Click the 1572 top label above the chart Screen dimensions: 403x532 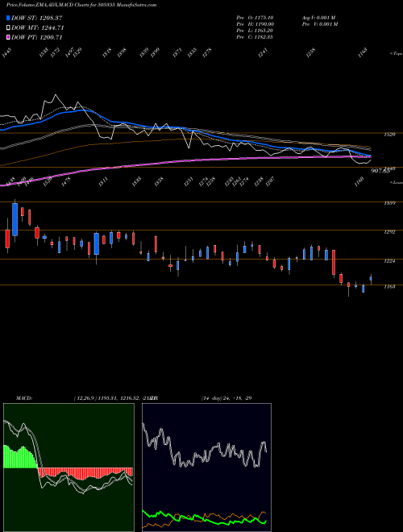click(x=55, y=53)
